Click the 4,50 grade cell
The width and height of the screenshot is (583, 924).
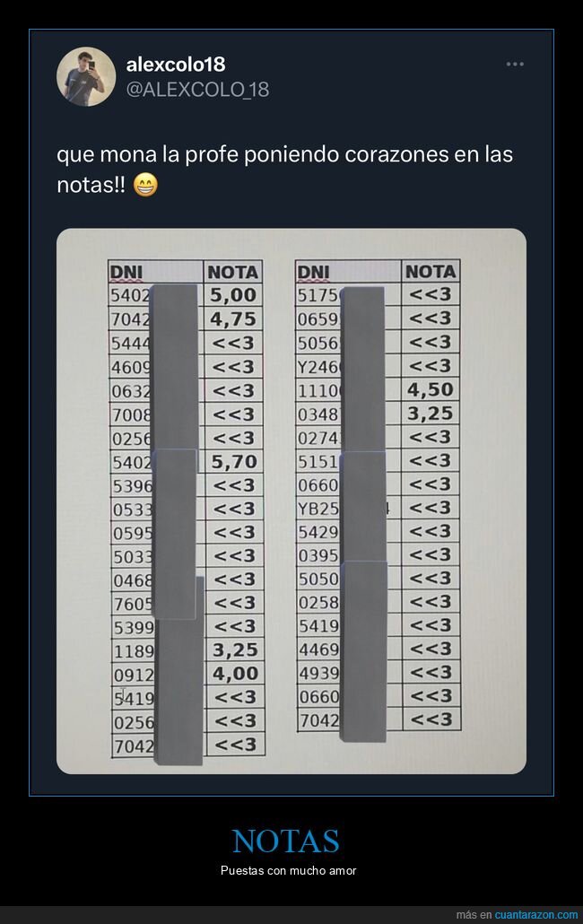(431, 389)
